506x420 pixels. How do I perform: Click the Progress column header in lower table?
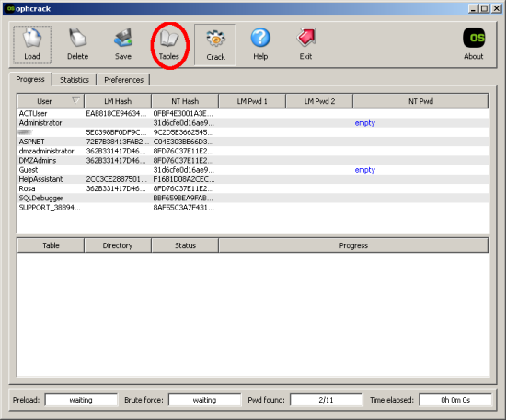pyautogui.click(x=353, y=245)
